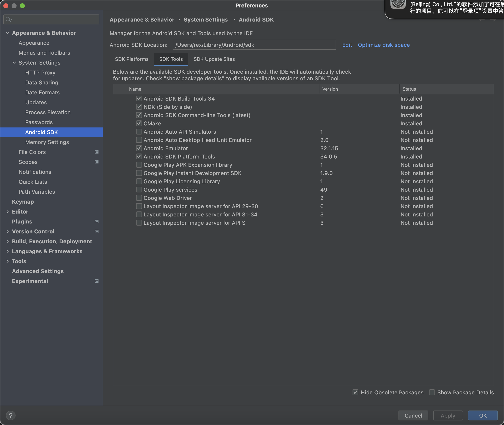
Task: Open the SDK Update Sites tab
Action: [x=214, y=59]
